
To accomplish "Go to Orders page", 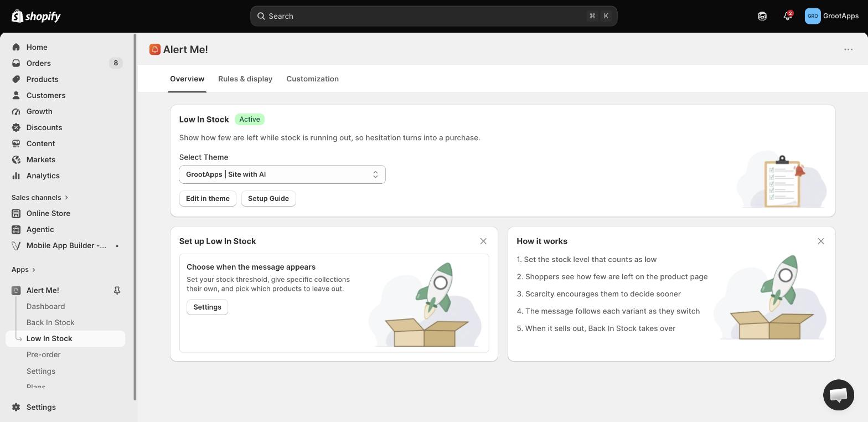I will click(x=38, y=63).
